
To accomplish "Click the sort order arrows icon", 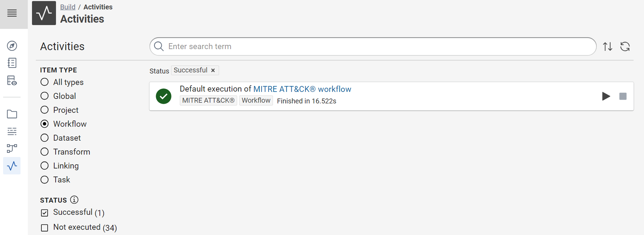I will point(607,46).
